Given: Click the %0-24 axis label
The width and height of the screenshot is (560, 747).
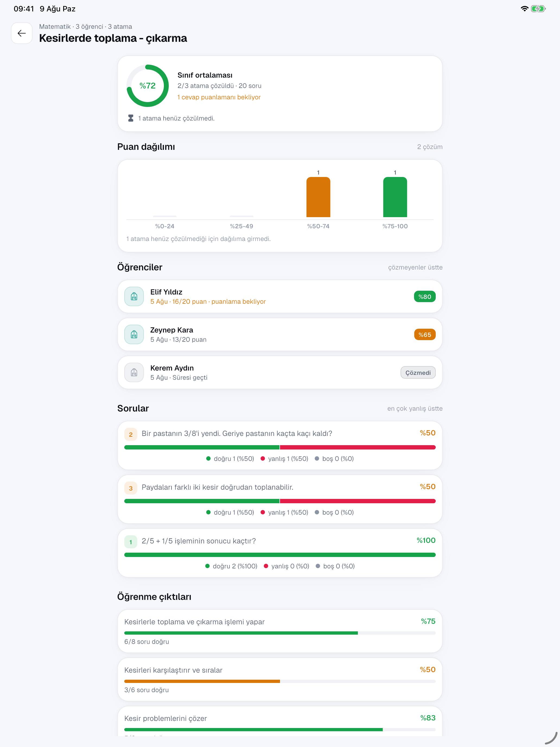Looking at the screenshot, I should pos(165,226).
